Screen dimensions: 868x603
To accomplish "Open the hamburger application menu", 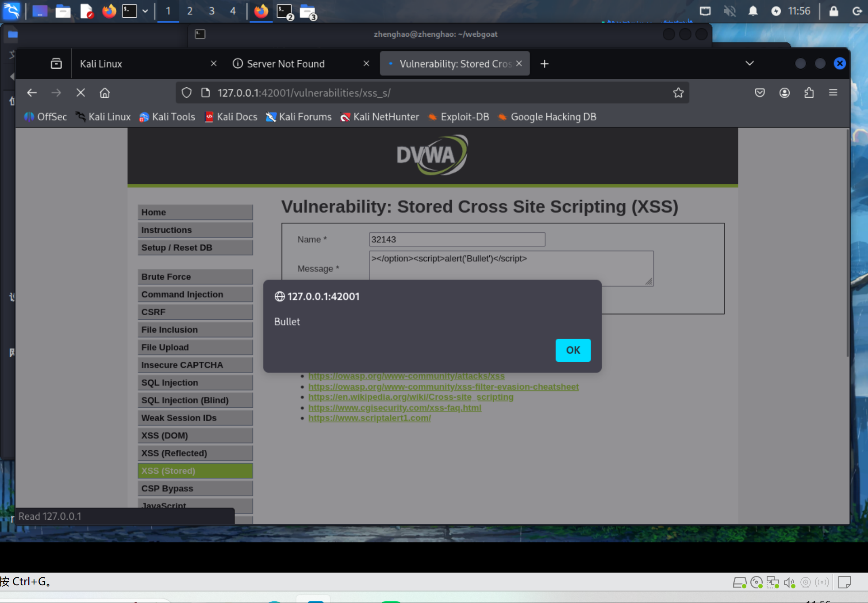I will [833, 93].
